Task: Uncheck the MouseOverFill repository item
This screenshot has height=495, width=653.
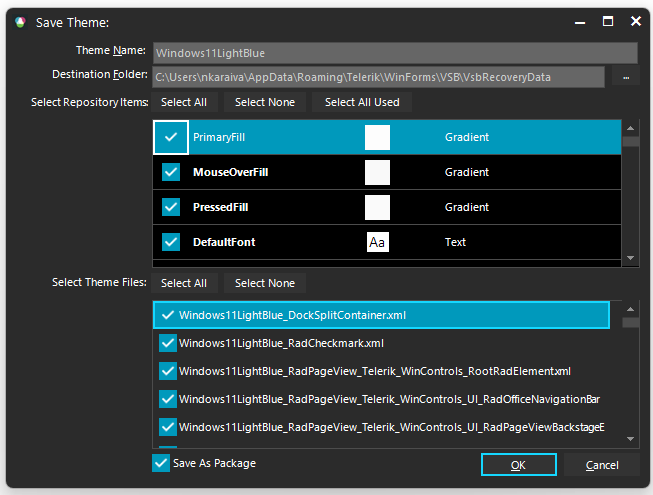Action: (x=171, y=172)
